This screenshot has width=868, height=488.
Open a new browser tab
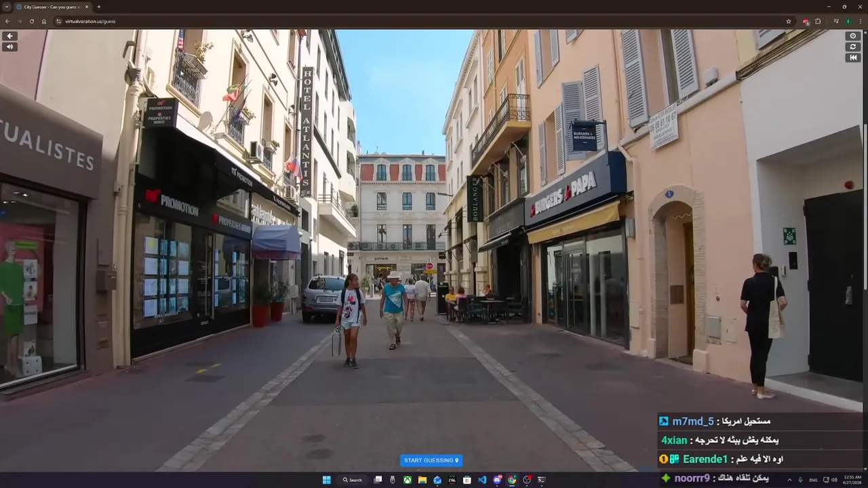tap(99, 7)
